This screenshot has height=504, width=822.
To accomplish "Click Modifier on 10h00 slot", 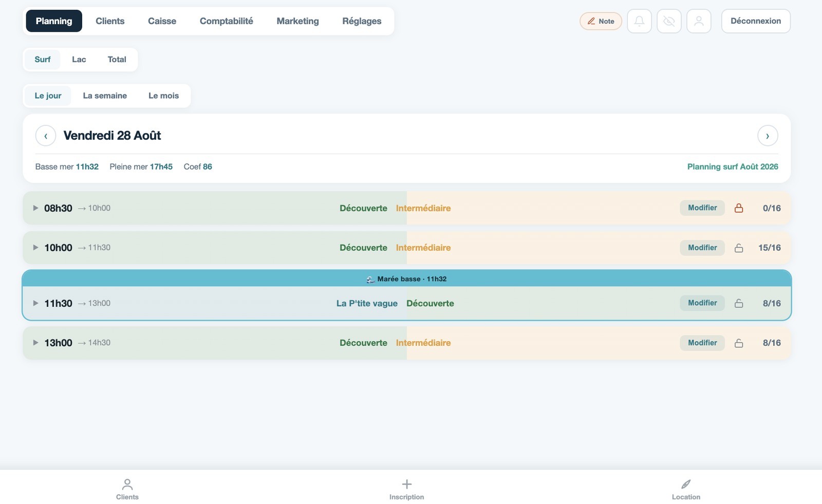I will (x=702, y=248).
